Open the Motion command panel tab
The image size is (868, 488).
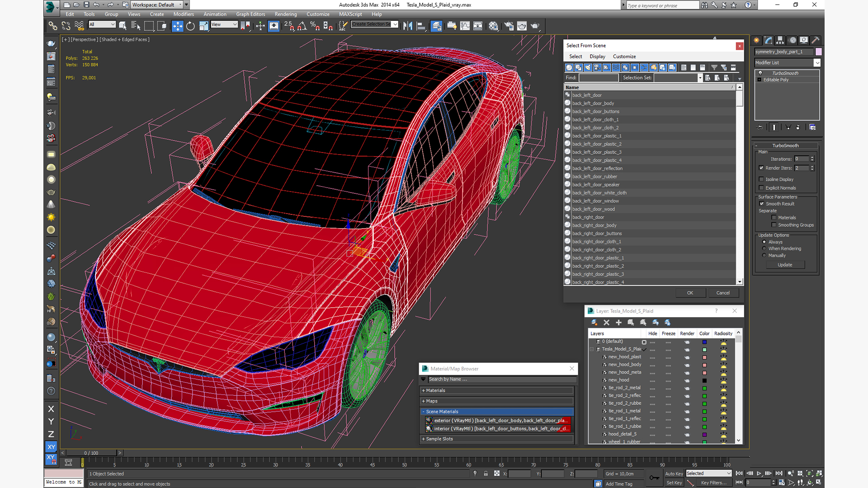(x=792, y=40)
